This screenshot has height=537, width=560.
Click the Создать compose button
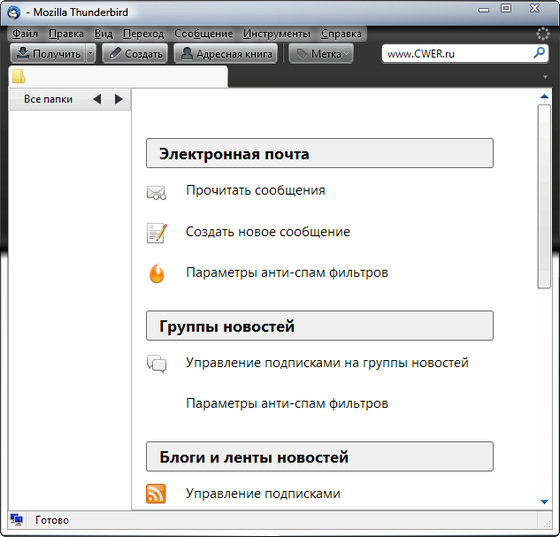[x=135, y=54]
